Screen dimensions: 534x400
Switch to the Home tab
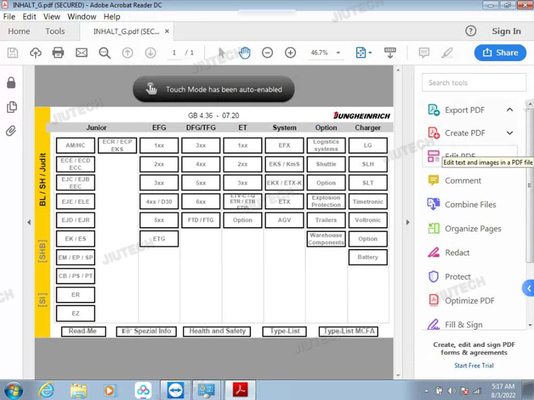pos(19,31)
